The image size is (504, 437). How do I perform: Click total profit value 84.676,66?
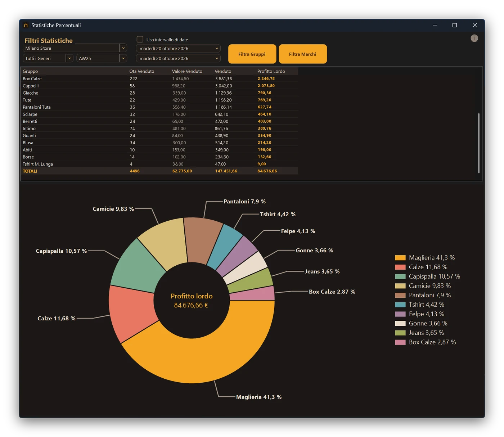(x=267, y=171)
